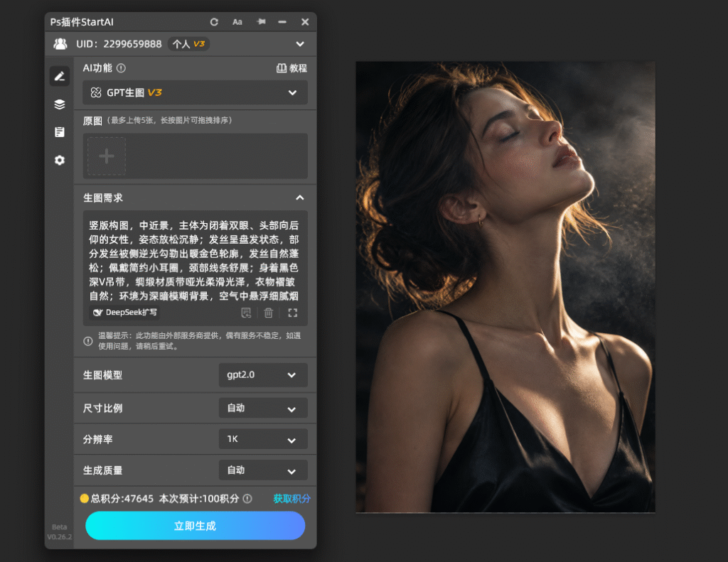This screenshot has width=728, height=562.
Task: Open the GPT生图 function dropdown
Action: 195,92
